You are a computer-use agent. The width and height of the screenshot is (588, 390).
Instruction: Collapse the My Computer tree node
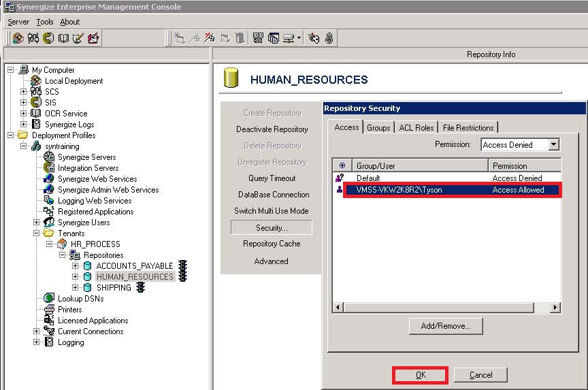(11, 69)
